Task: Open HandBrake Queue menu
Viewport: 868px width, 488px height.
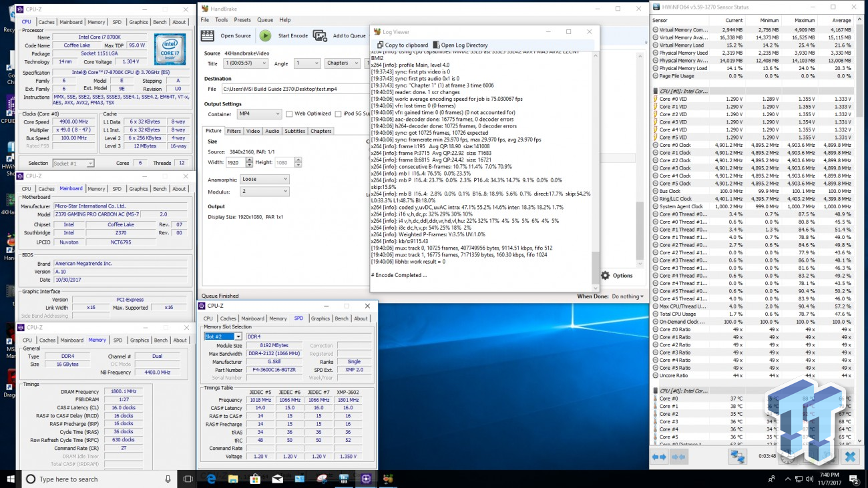Action: [264, 20]
